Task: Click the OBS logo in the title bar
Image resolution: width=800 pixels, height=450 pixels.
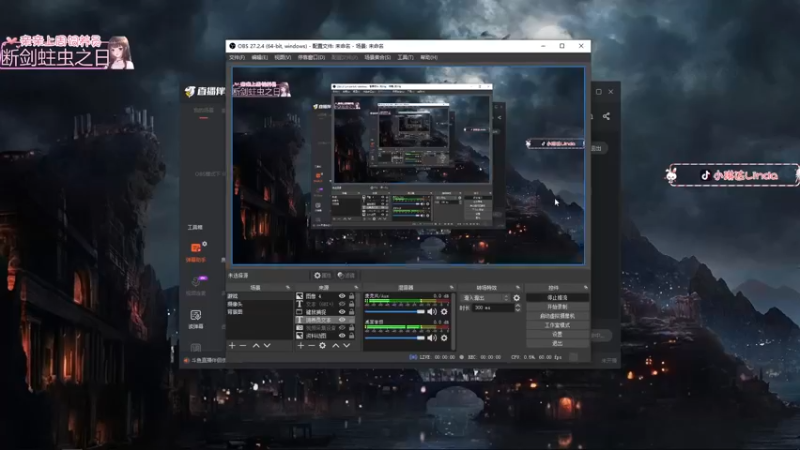Action: [x=232, y=46]
